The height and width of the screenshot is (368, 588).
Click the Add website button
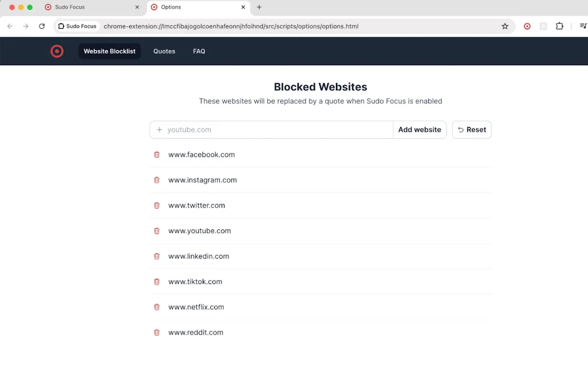420,129
